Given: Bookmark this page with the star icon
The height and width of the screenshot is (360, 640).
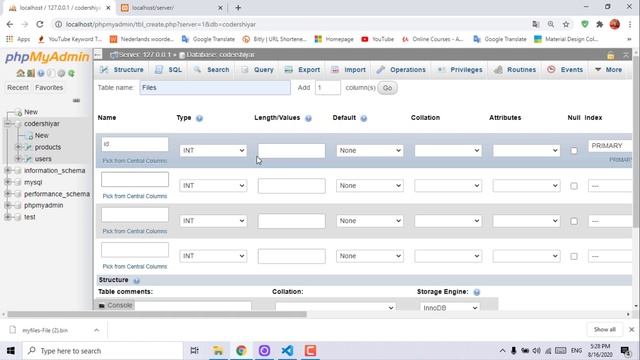Looking at the screenshot, I should [566, 24].
